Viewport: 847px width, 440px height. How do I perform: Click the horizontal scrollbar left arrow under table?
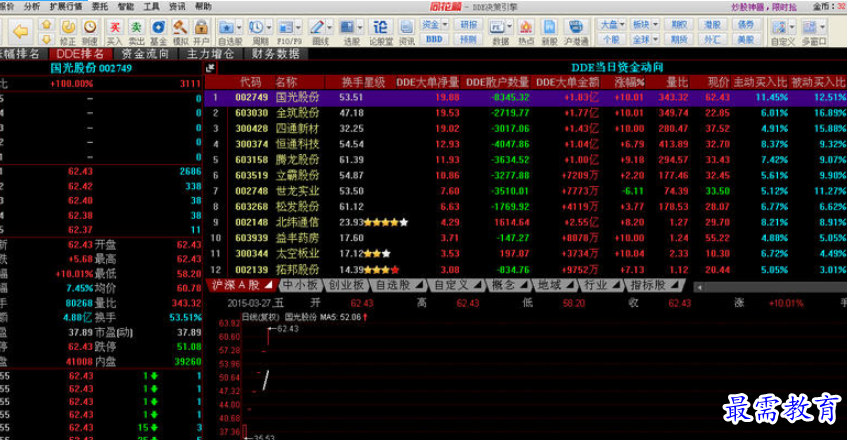click(700, 287)
